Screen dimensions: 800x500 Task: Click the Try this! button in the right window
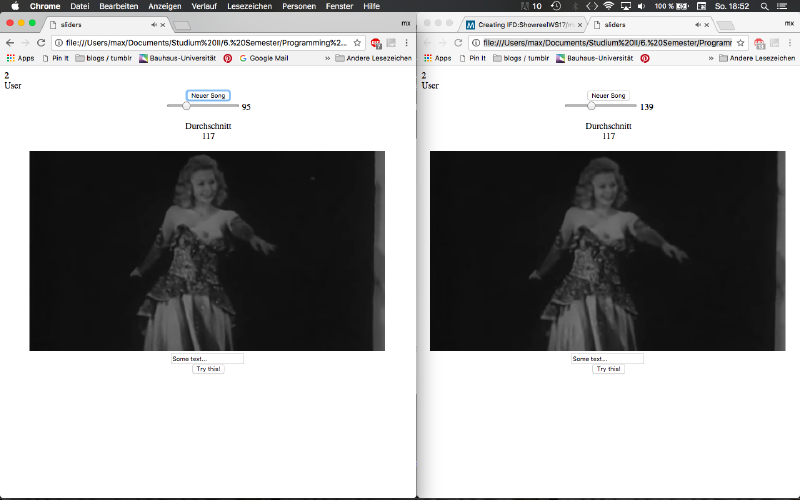pos(608,369)
